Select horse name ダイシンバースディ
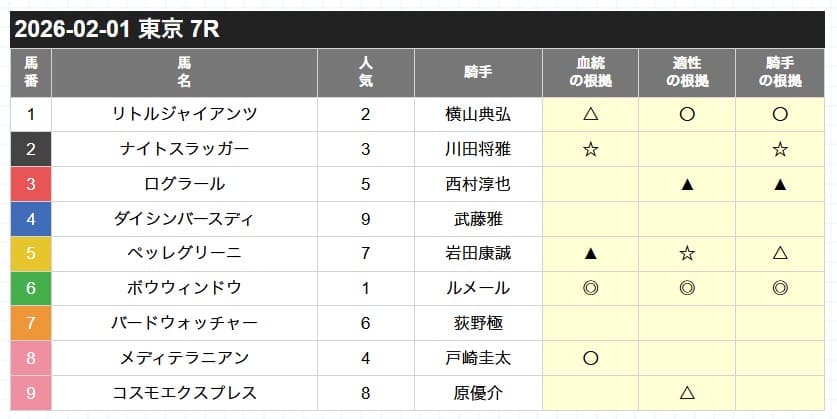The width and height of the screenshot is (837, 419). point(184,219)
